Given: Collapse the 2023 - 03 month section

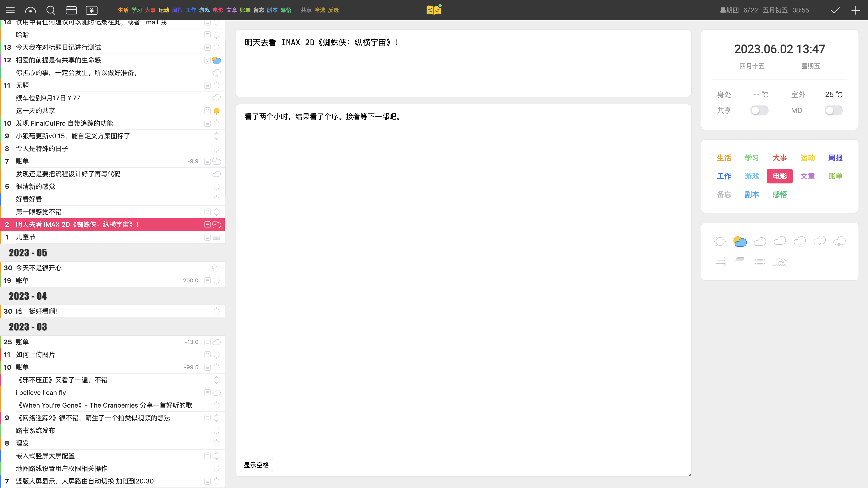Looking at the screenshot, I should (x=28, y=326).
